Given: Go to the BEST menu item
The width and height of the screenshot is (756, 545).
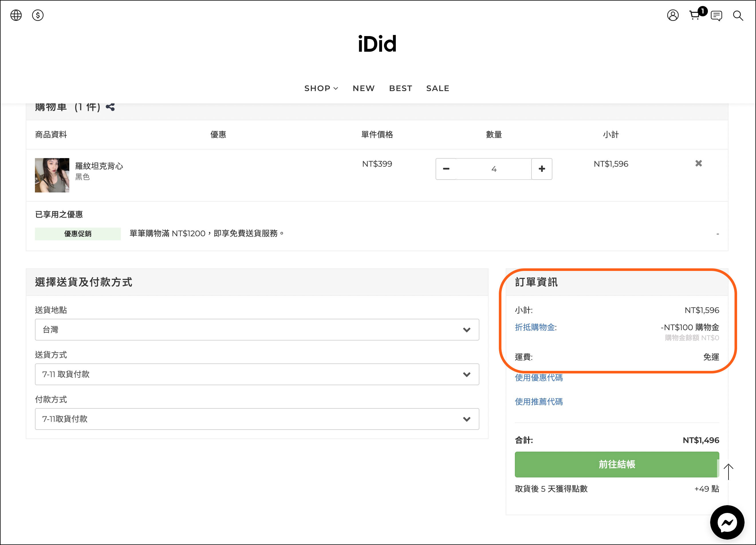Looking at the screenshot, I should click(401, 88).
